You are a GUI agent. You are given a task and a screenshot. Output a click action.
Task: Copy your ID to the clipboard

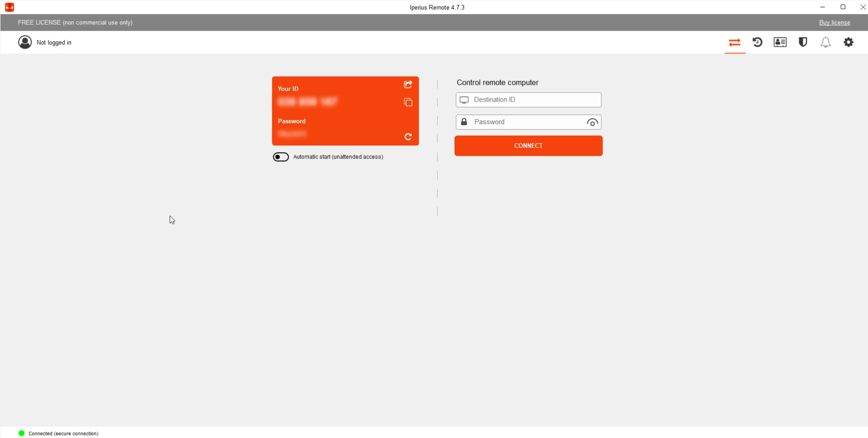pyautogui.click(x=408, y=102)
